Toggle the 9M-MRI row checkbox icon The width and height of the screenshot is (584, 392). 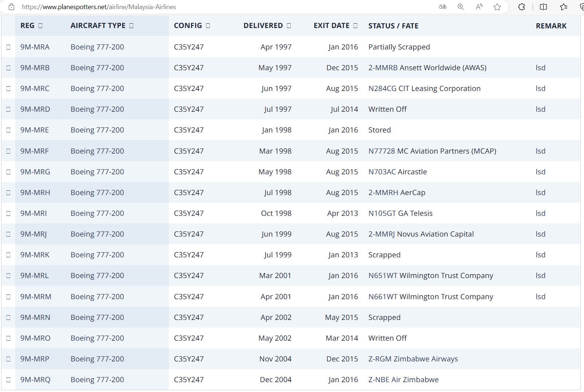coord(8,213)
